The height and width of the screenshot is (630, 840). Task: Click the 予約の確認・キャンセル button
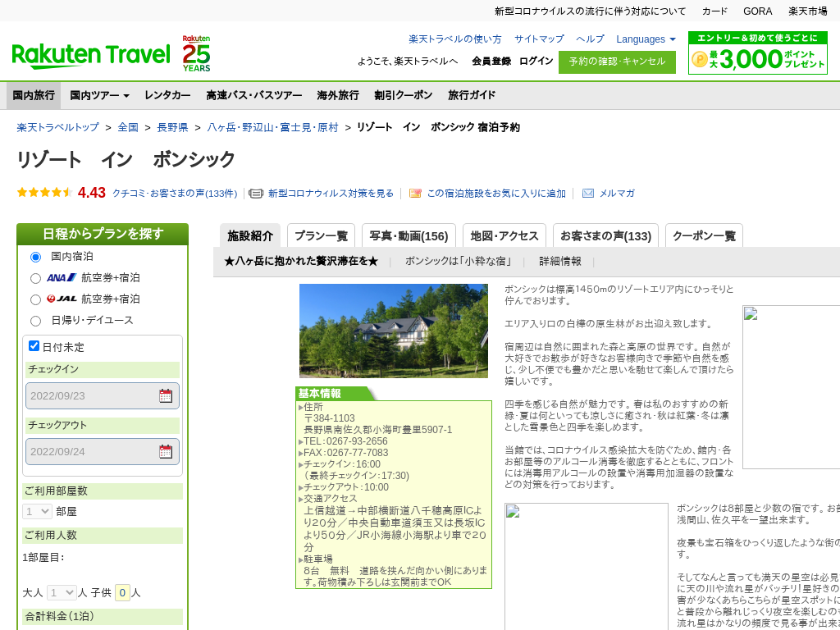[x=617, y=62]
